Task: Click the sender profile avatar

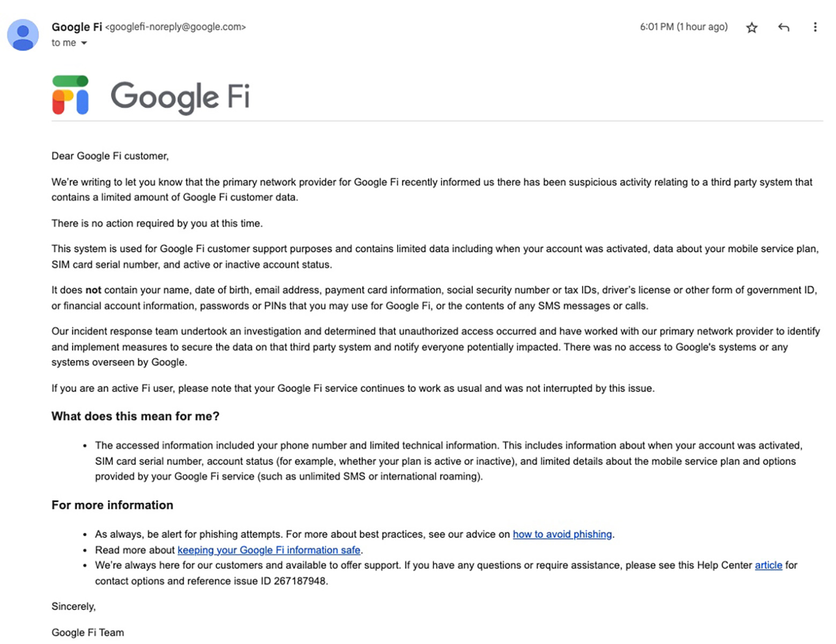Action: 23,35
